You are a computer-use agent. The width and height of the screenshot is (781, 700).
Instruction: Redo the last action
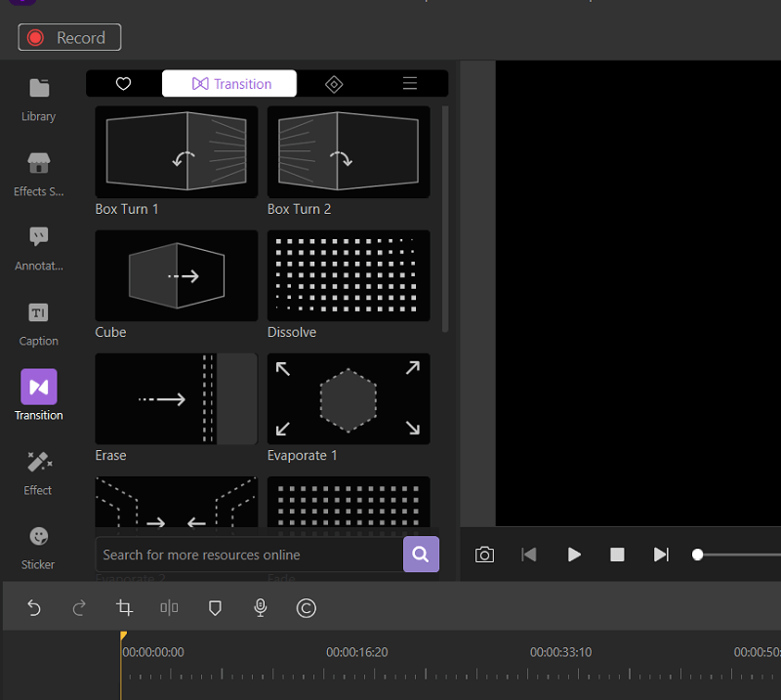tap(79, 608)
